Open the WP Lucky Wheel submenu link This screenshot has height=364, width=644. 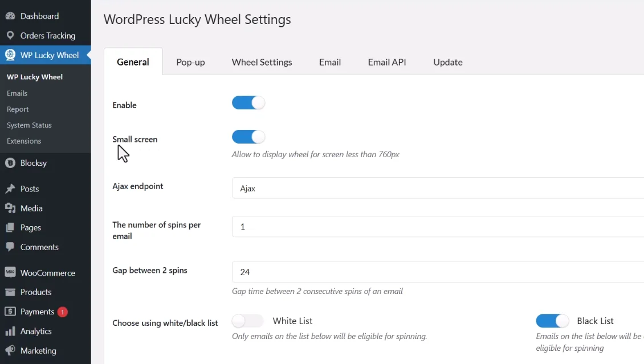click(x=35, y=77)
